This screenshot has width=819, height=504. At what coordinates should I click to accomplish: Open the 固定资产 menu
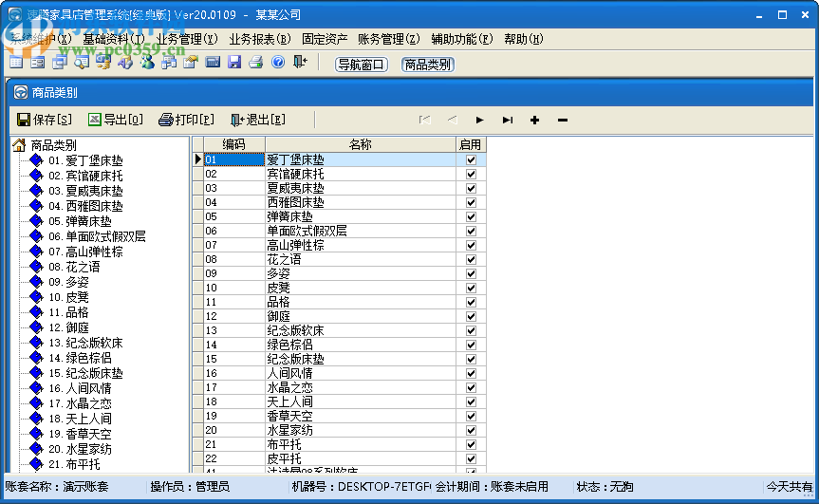(x=325, y=39)
